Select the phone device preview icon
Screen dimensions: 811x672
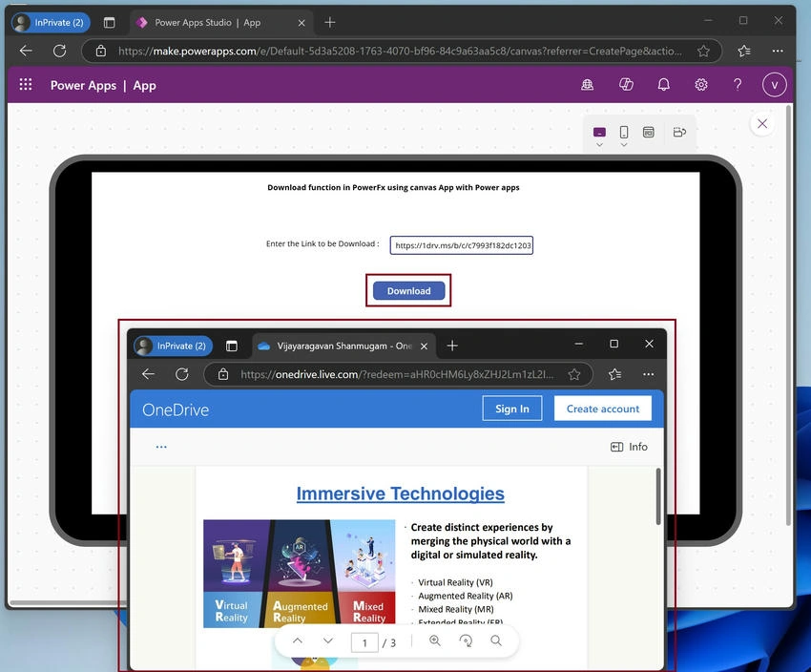click(624, 133)
